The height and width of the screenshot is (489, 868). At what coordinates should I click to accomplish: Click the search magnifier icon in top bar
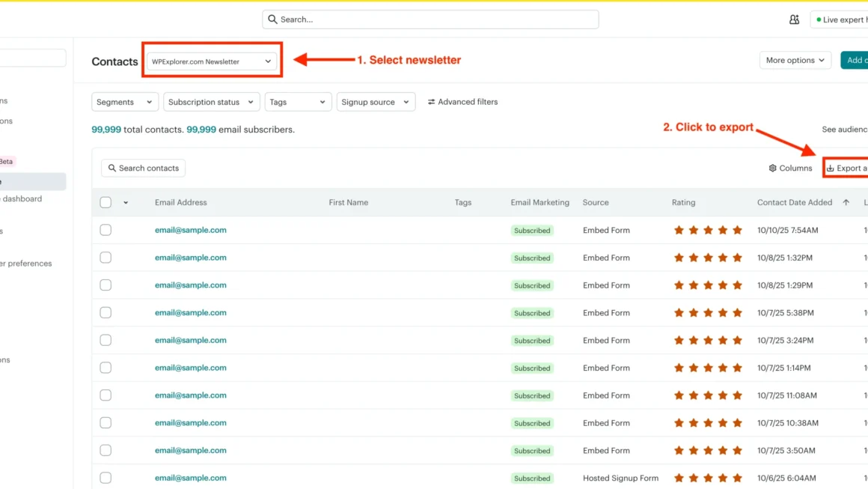click(x=272, y=19)
